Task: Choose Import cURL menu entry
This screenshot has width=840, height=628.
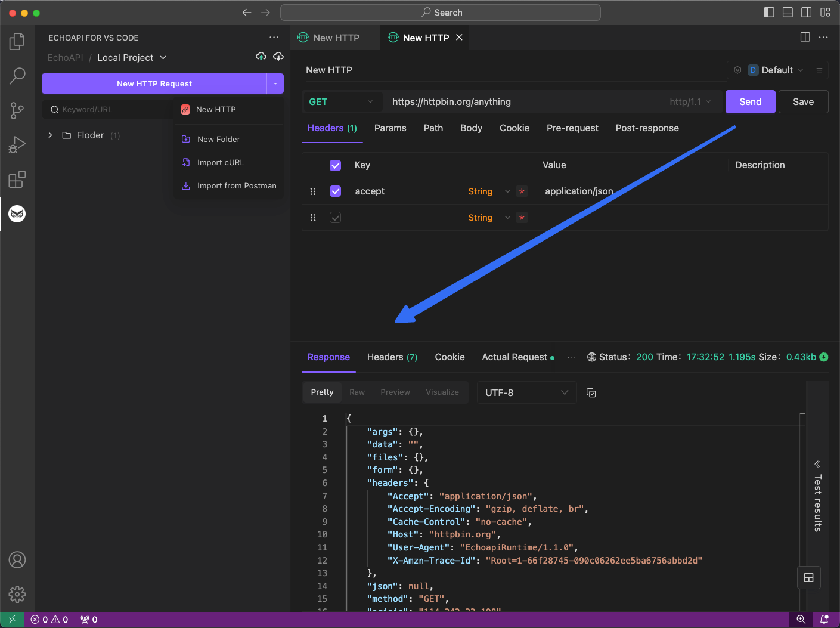Action: tap(228, 162)
